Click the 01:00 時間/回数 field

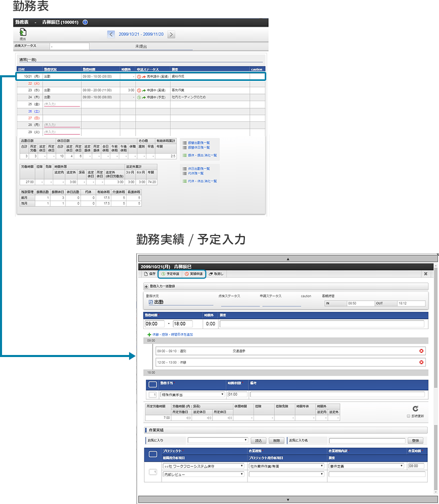pos(237,394)
